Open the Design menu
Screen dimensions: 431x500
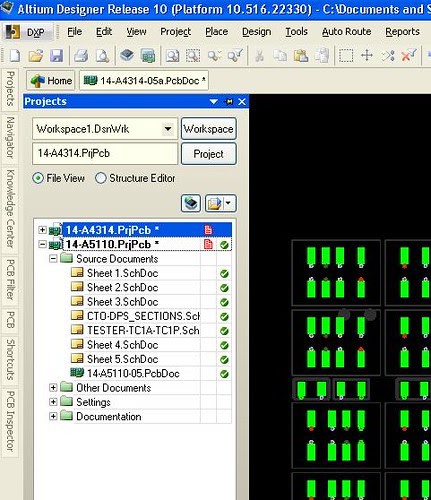coord(257,32)
